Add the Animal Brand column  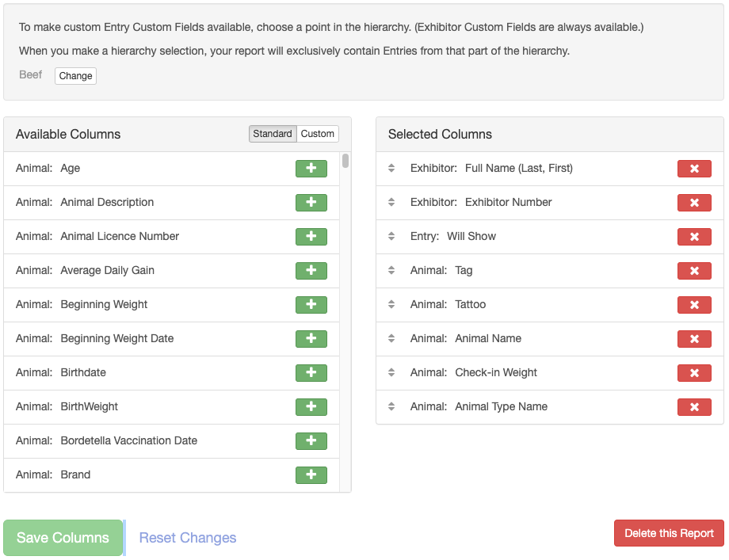pyautogui.click(x=312, y=474)
